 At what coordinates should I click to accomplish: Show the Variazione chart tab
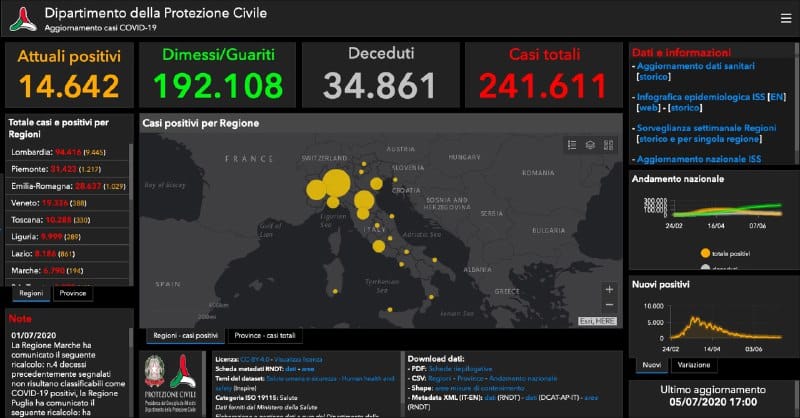[x=694, y=365]
